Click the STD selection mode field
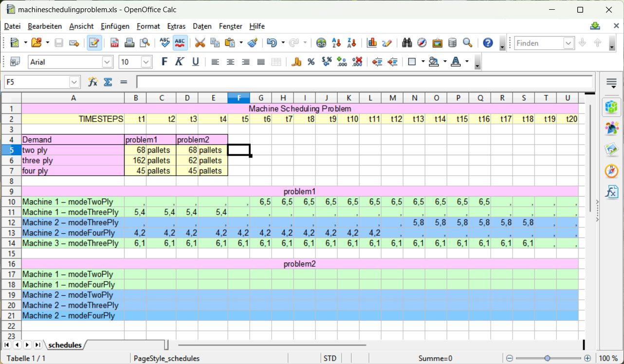 330,358
